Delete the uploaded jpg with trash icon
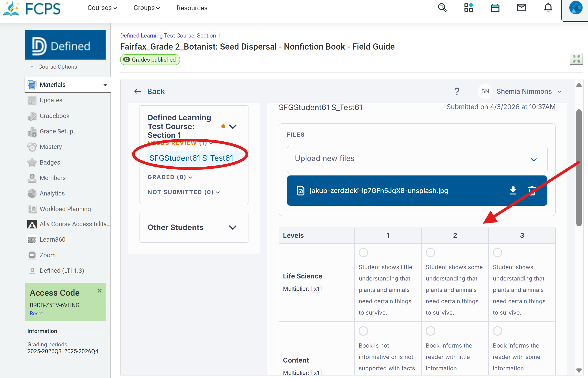Screen dimensions: 588x378 click(x=532, y=190)
